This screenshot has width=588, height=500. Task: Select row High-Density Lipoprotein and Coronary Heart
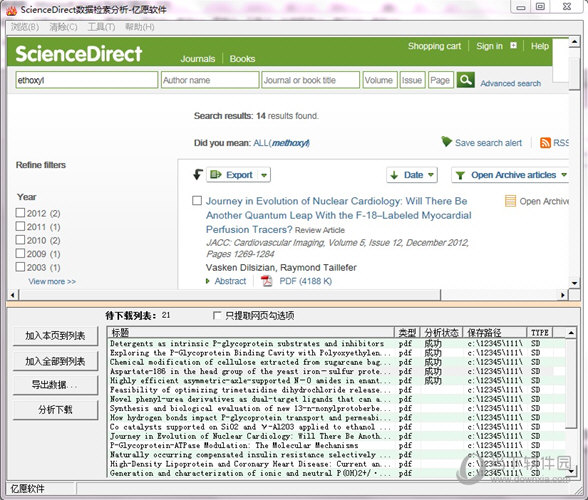[x=336, y=464]
